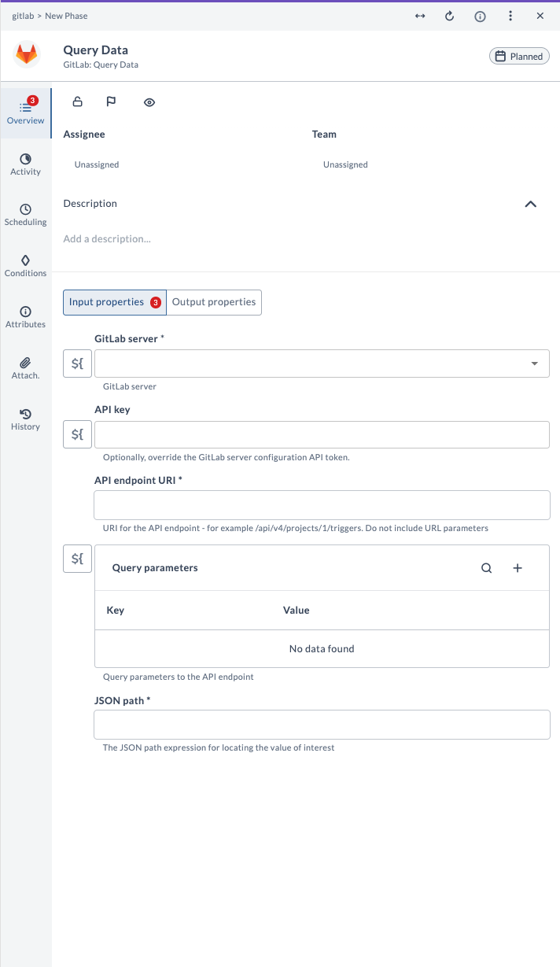Open the Overview sidebar tab
The image size is (560, 967).
coord(25,113)
